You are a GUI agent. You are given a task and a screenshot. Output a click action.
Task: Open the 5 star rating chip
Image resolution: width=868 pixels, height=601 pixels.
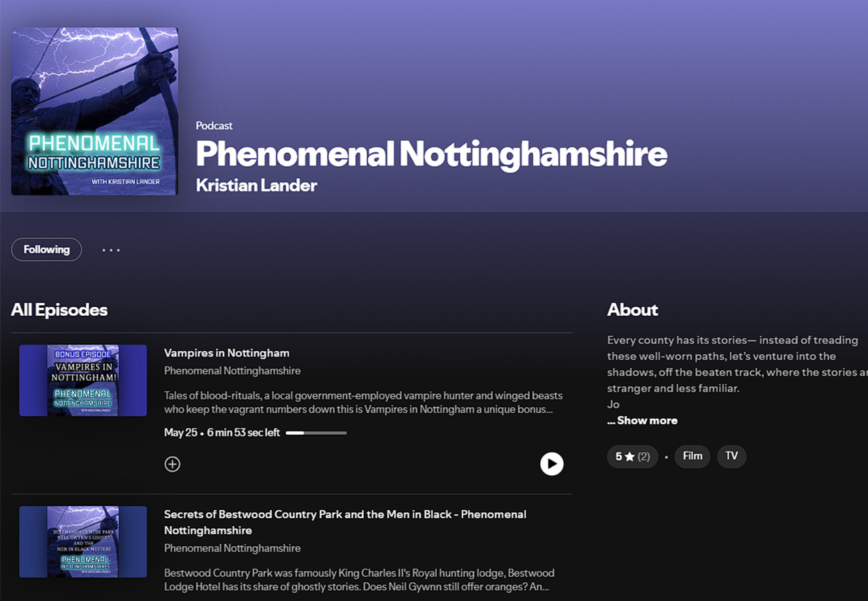tap(632, 456)
